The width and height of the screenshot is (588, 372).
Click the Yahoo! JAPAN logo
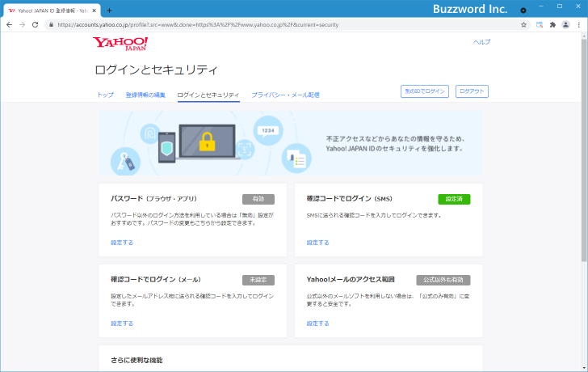pos(120,44)
